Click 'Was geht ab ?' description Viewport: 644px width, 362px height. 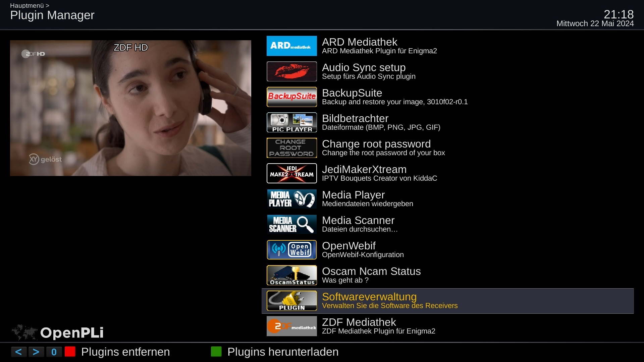pyautogui.click(x=345, y=280)
